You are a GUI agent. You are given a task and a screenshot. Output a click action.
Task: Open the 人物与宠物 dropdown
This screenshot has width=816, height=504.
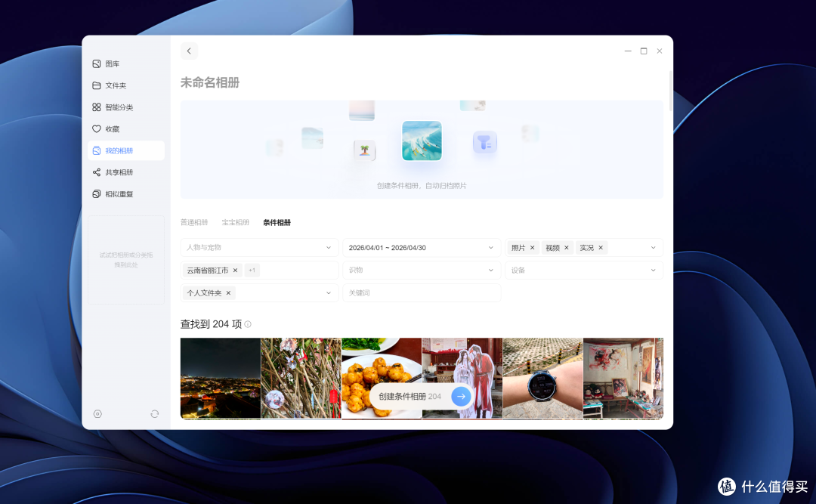(x=259, y=248)
